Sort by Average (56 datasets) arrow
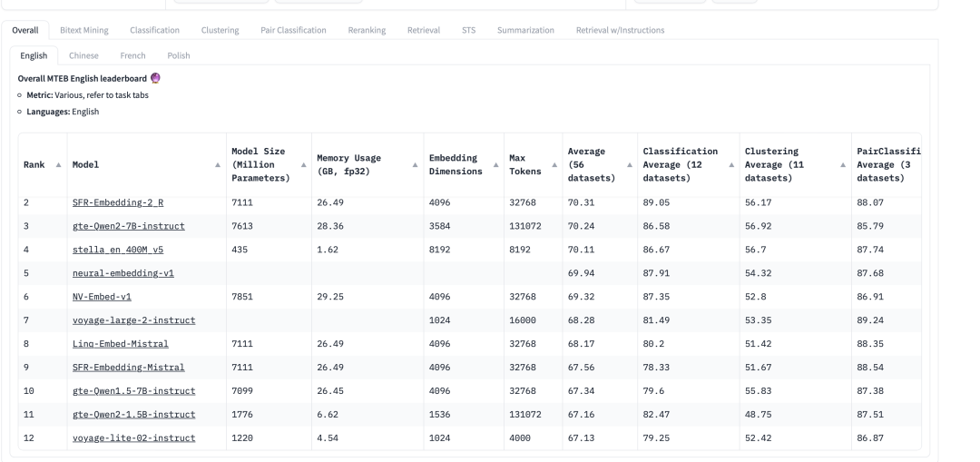This screenshot has height=462, width=980. [629, 165]
